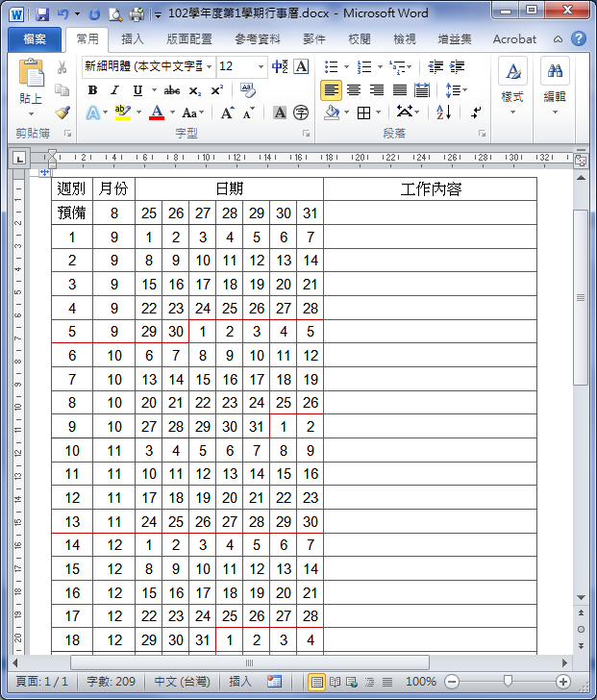Image resolution: width=597 pixels, height=700 pixels.
Task: Expand the Underline style dropdown arrow
Action: pos(154,90)
